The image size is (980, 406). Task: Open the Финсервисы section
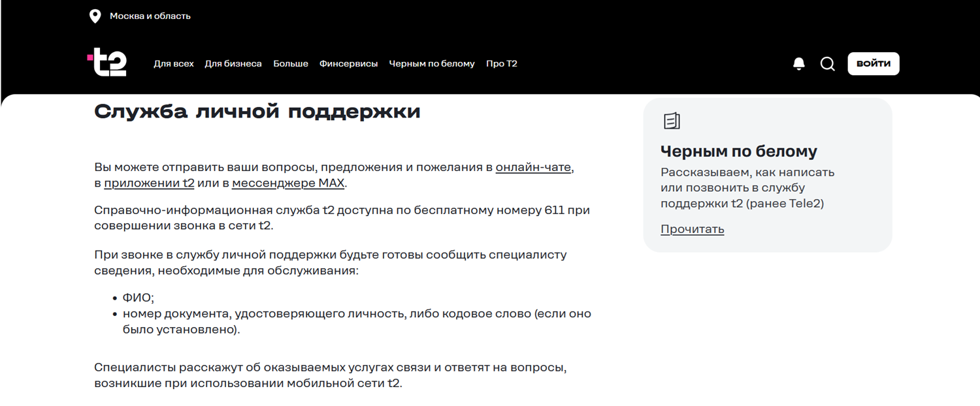pyautogui.click(x=348, y=63)
